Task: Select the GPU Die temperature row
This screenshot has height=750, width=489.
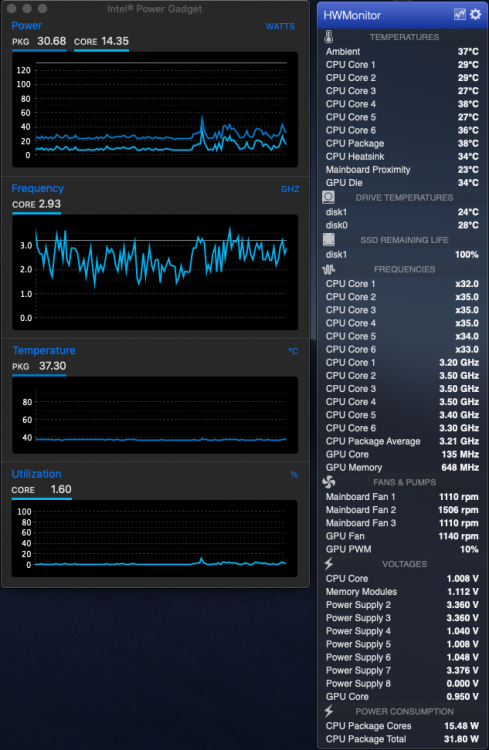Action: point(402,183)
